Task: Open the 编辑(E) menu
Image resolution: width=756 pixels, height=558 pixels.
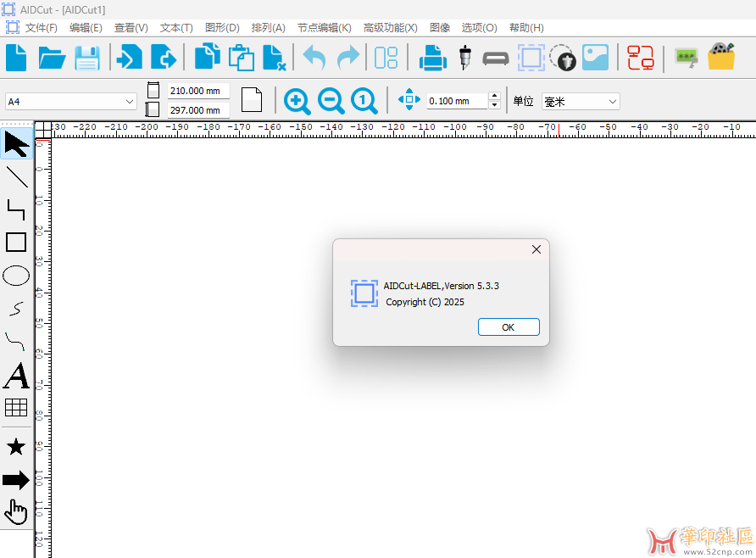Action: point(86,28)
